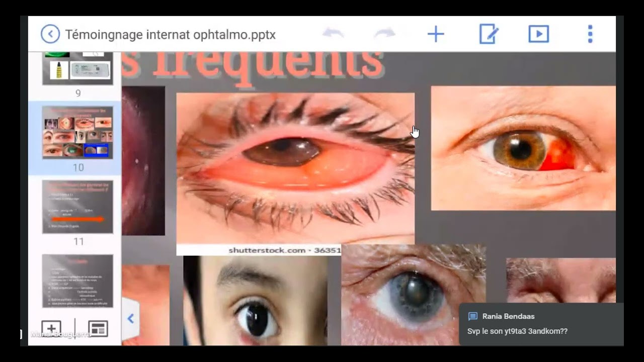644x362 pixels.
Task: Select the slide 11 thumbnail
Action: 77,207
